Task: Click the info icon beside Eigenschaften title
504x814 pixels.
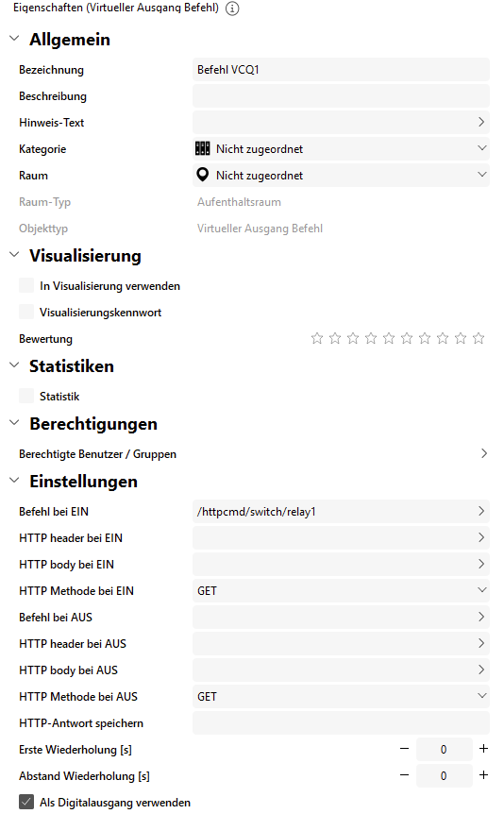Action: pos(232,8)
